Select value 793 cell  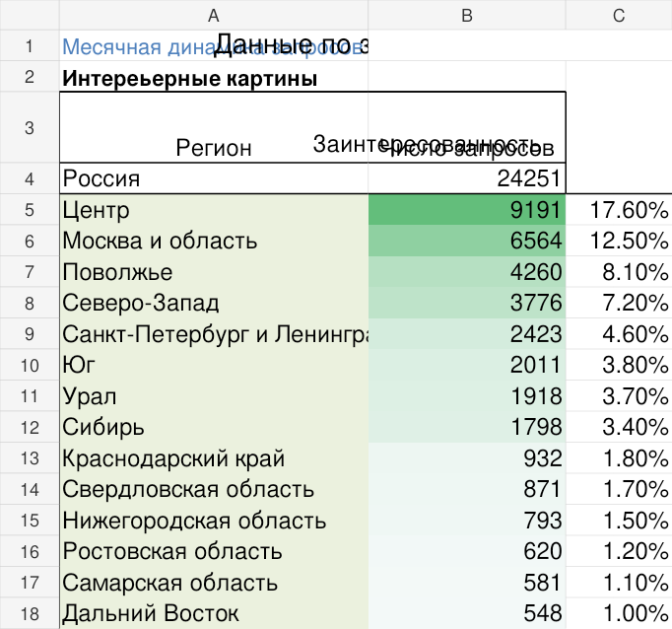[x=467, y=520]
